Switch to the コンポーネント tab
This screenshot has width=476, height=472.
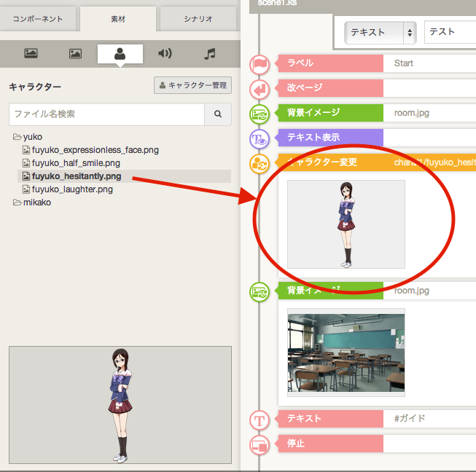38,18
